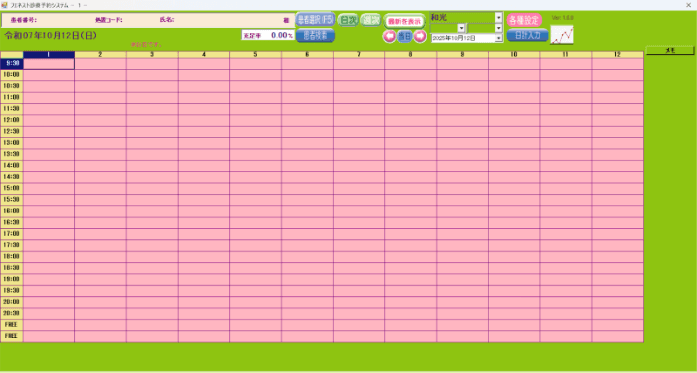Click the 最新を表示 refresh button
Image resolution: width=697 pixels, height=373 pixels.
coord(405,21)
